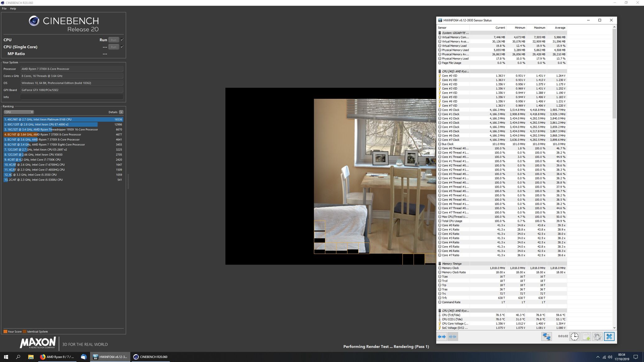The image size is (644, 362).
Task: Start HWiNFO sensor logging file icon
Action: pyautogui.click(x=586, y=337)
